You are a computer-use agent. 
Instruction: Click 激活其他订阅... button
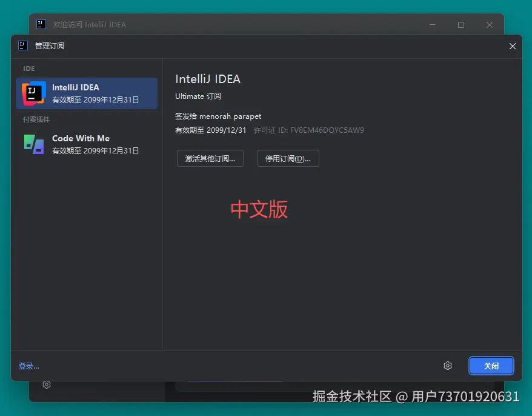tap(210, 158)
